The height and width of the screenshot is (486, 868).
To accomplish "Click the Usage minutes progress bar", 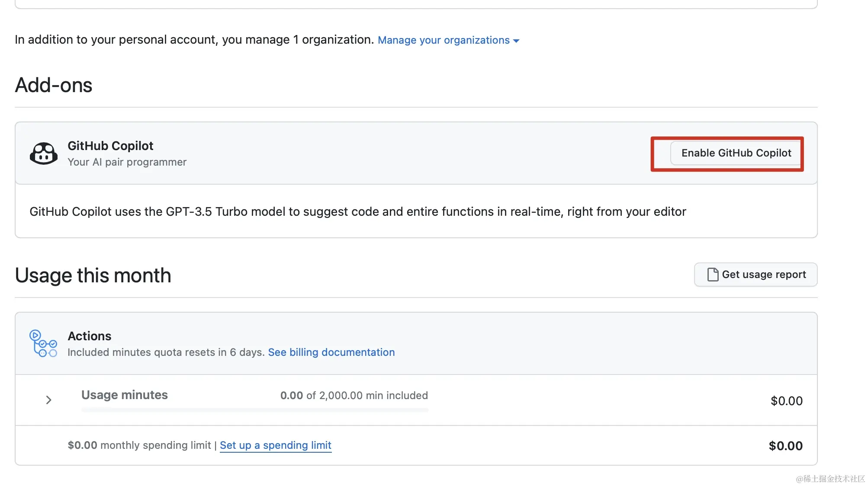I will (254, 409).
